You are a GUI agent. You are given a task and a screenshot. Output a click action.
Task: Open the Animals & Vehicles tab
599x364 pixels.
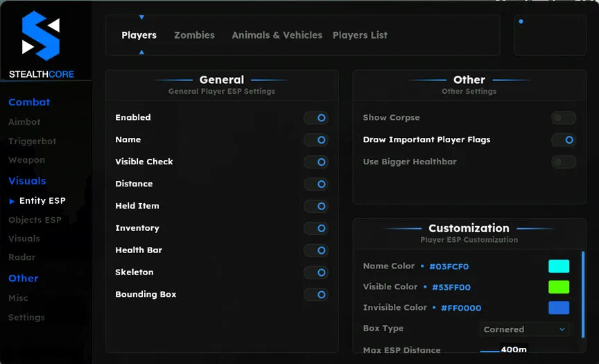point(277,35)
